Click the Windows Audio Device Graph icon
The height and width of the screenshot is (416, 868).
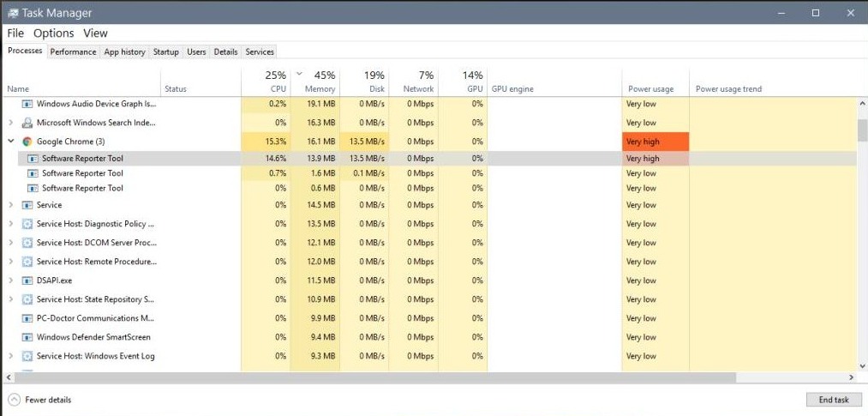(27, 104)
